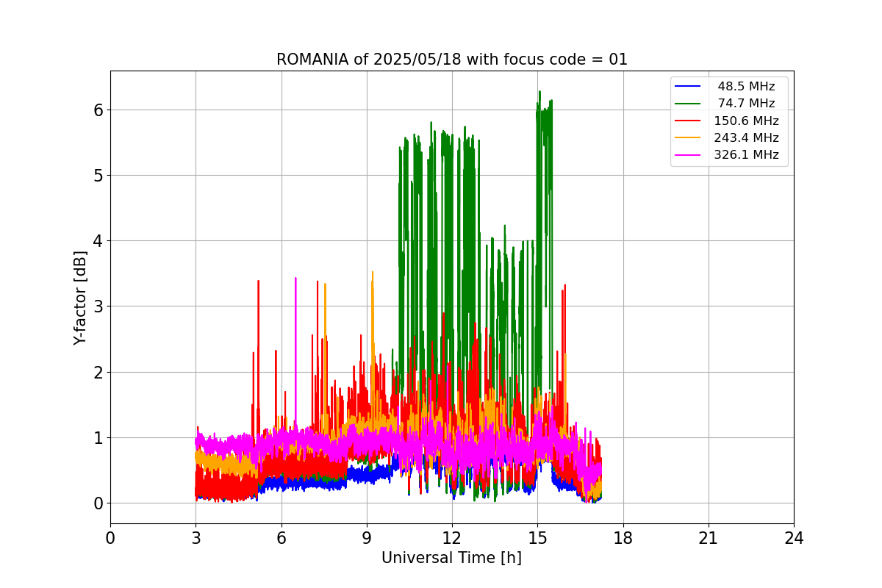The width and height of the screenshot is (882, 588).
Task: Click y-axis tick label 4
Action: [98, 241]
